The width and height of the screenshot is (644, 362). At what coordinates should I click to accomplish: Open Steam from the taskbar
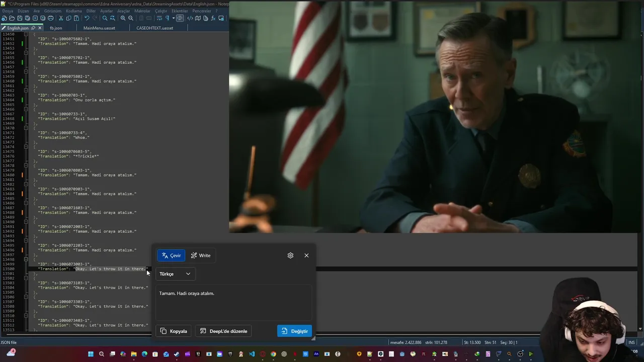click(x=177, y=354)
